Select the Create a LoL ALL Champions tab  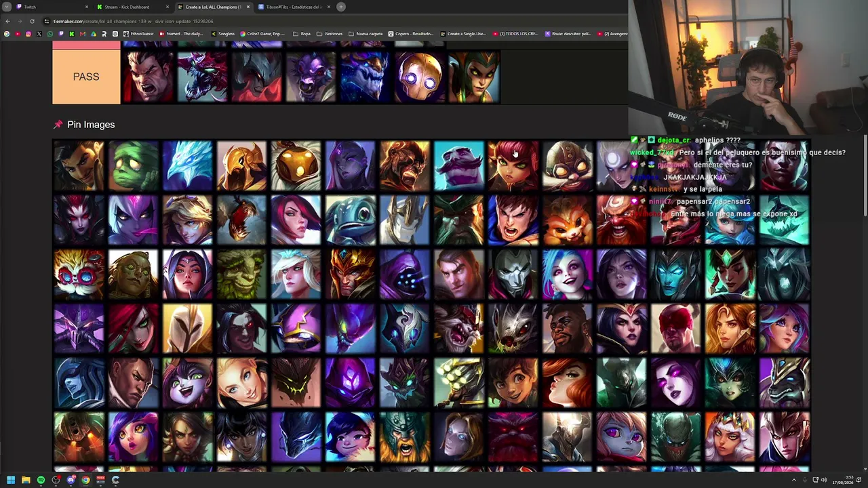pos(213,7)
